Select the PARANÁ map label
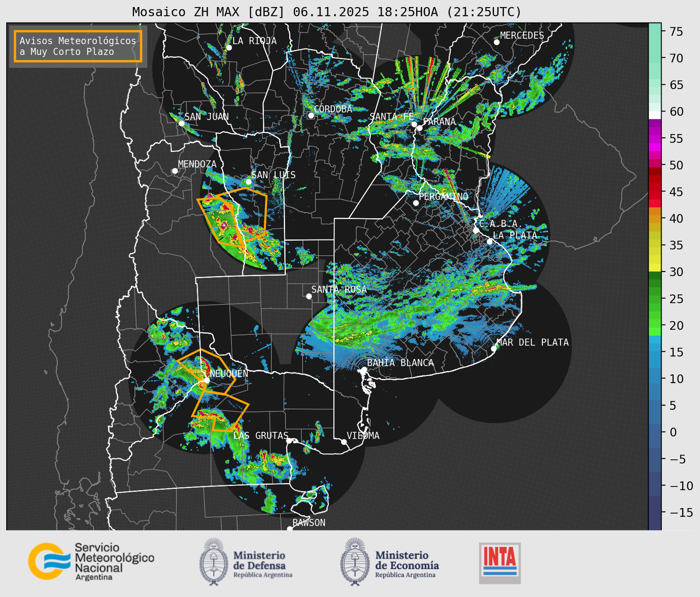Screen dimensions: 700x597 pyautogui.click(x=439, y=122)
